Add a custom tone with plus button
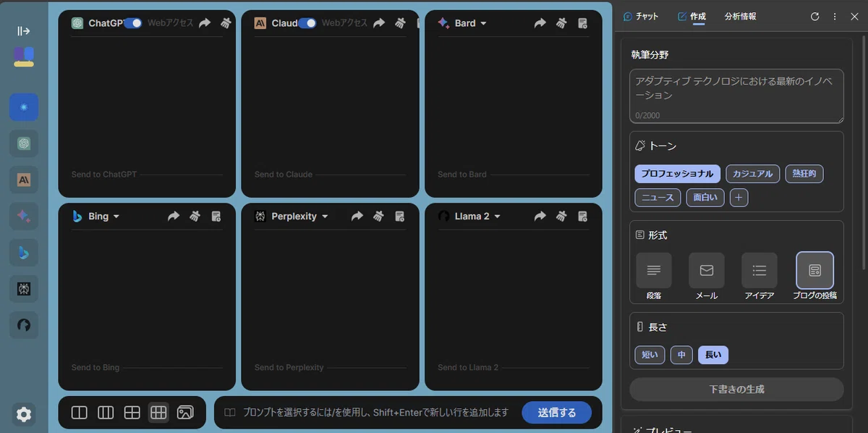Viewport: 868px width, 433px height. [739, 197]
